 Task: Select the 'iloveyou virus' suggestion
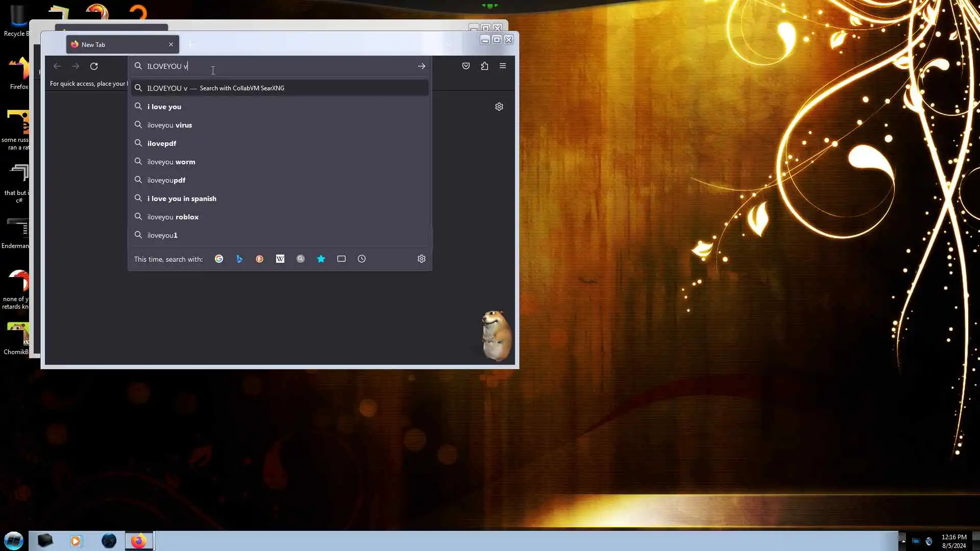(x=170, y=125)
